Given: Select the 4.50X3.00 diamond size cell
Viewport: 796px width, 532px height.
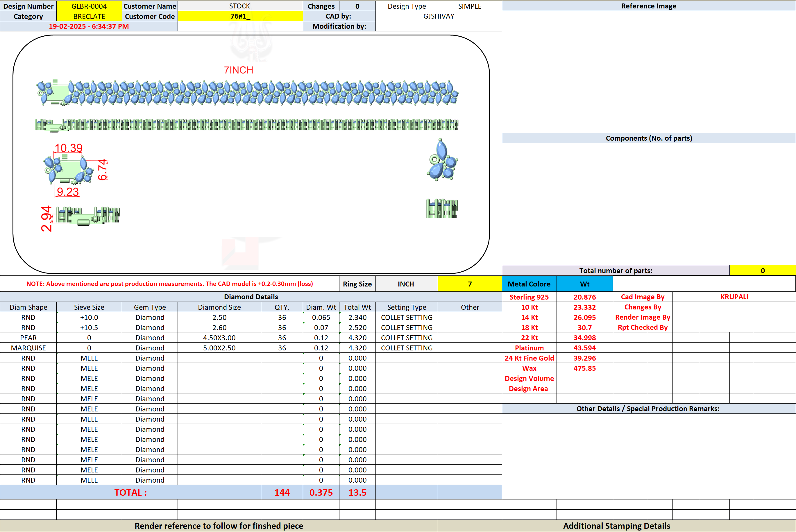Looking at the screenshot, I should tap(219, 338).
